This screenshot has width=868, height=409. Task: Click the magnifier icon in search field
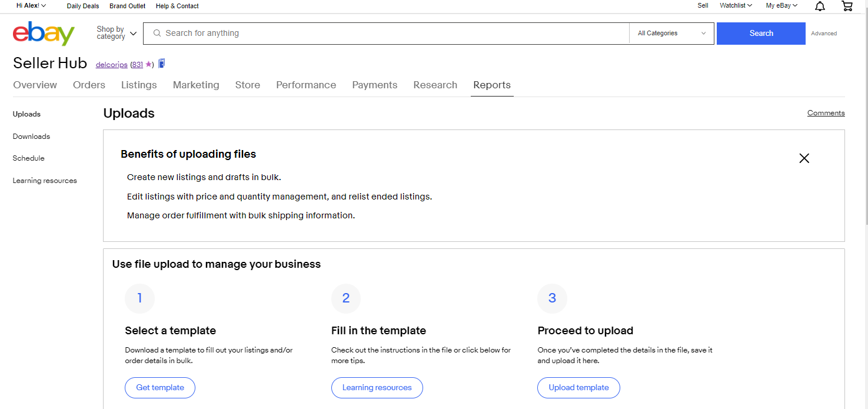click(157, 34)
